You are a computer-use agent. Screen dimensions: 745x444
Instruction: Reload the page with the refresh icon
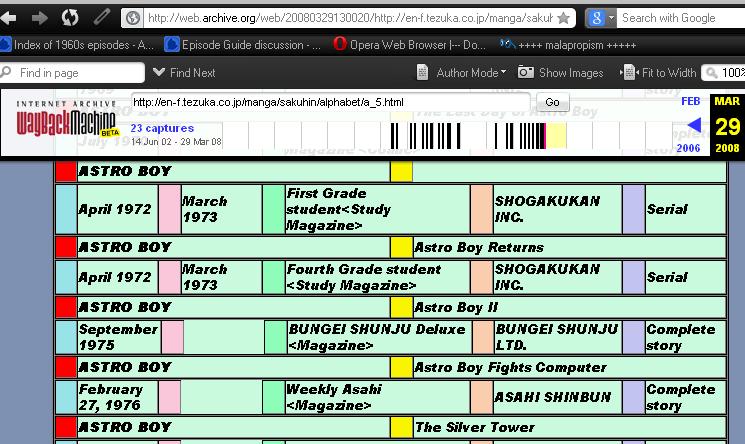pos(70,18)
